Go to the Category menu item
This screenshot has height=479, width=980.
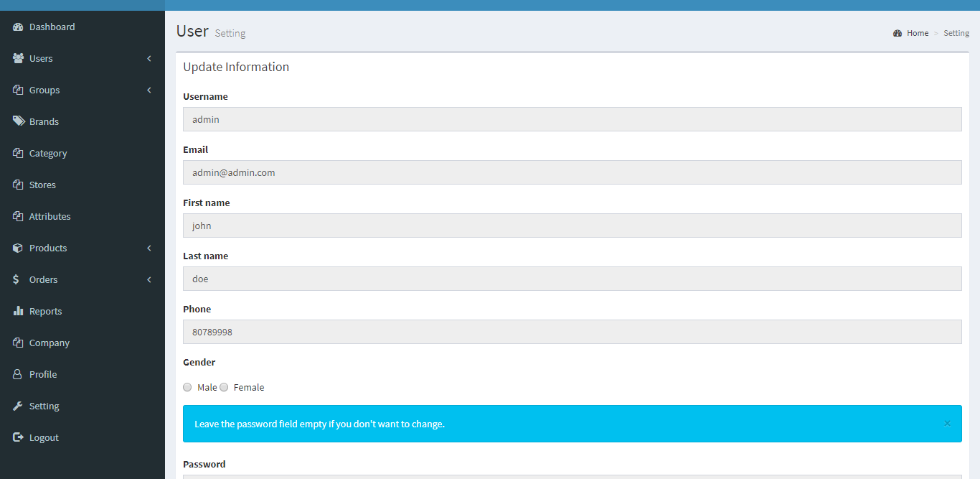click(83, 153)
